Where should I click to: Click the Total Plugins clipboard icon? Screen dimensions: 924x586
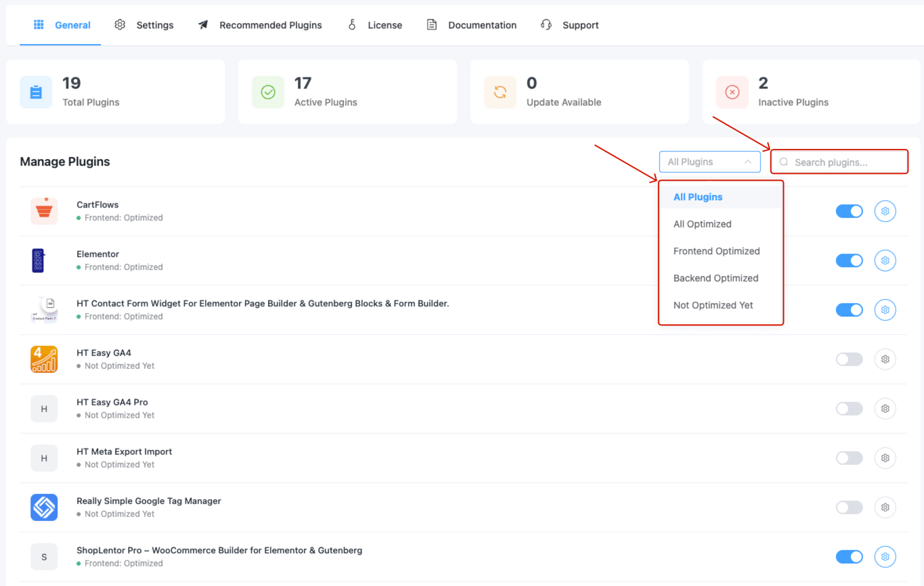point(36,92)
